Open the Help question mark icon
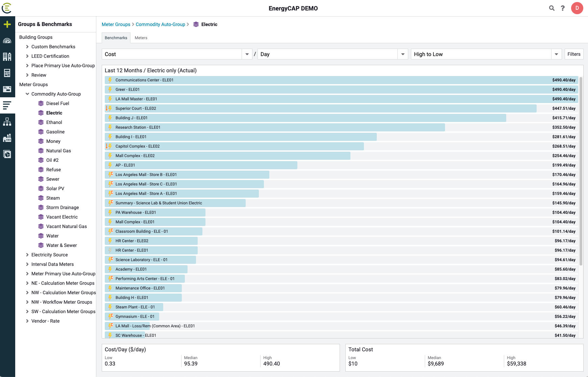 (x=563, y=8)
